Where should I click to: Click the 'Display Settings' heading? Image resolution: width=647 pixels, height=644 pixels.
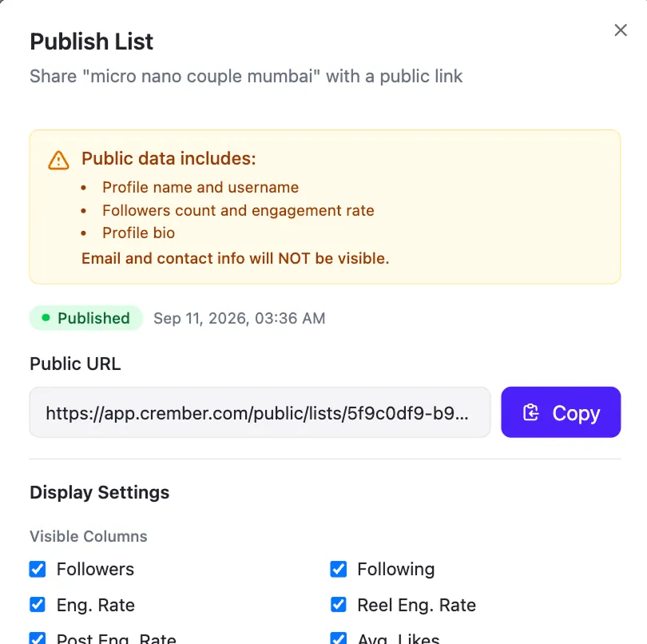click(99, 492)
